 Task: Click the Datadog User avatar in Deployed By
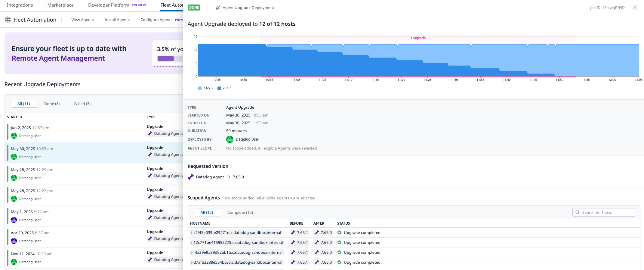pyautogui.click(x=230, y=139)
